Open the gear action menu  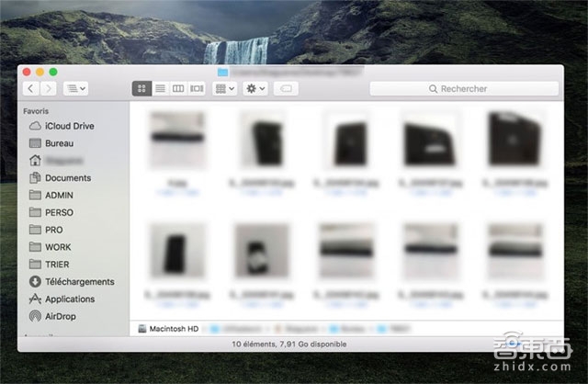[256, 89]
